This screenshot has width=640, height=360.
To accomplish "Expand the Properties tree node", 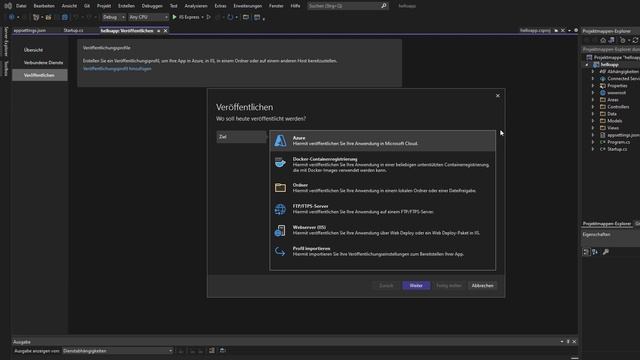I will click(593, 86).
